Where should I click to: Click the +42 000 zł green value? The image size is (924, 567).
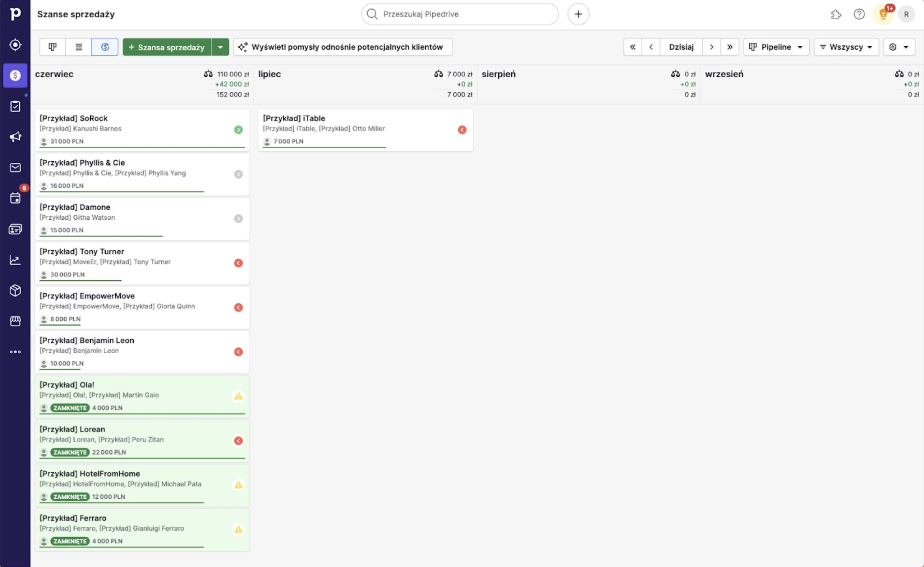(232, 84)
